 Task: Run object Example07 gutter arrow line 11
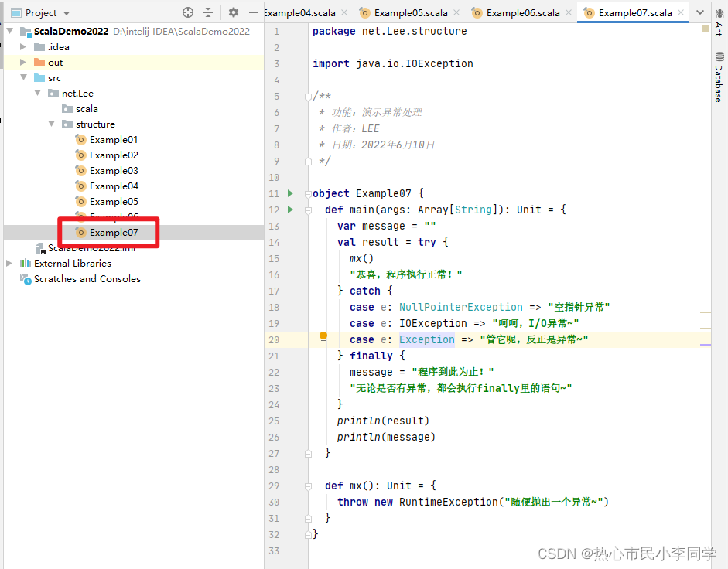291,193
